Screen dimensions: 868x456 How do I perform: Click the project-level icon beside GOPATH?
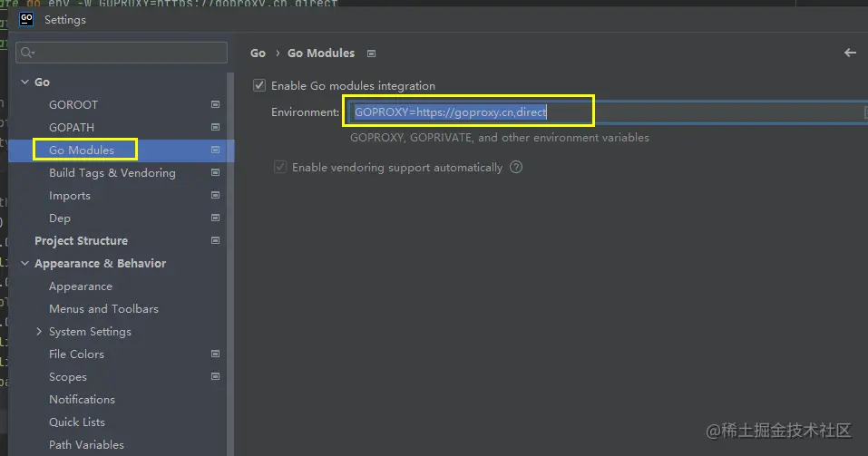[215, 127]
